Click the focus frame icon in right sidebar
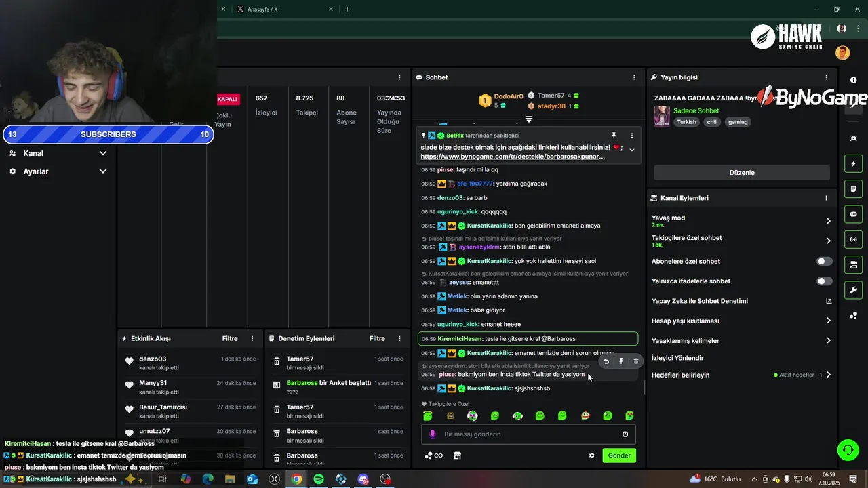 tap(853, 138)
